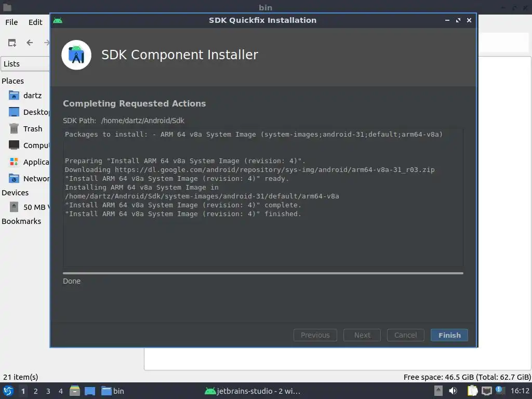The height and width of the screenshot is (399, 532).
Task: Click the new tab icon in the file manager toolbar
Action: click(12, 43)
